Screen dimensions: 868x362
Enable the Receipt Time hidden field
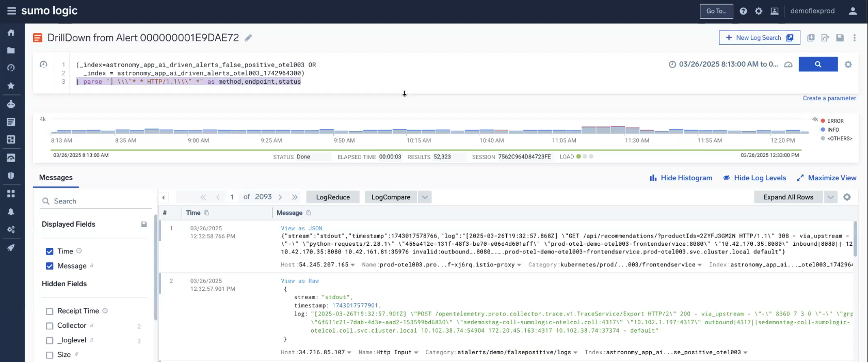tap(50, 311)
